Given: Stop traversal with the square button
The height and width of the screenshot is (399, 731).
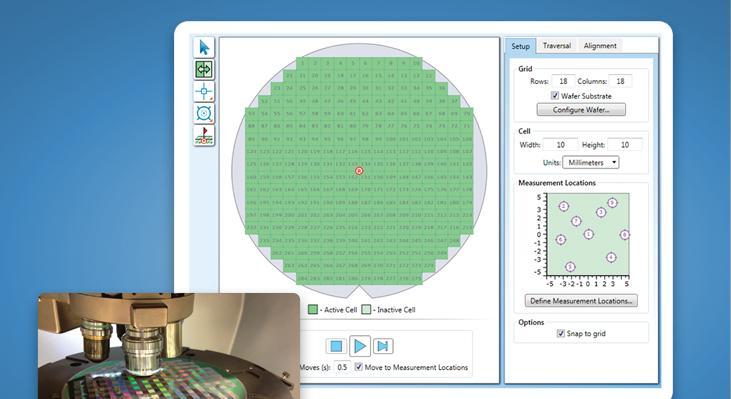Looking at the screenshot, I should (336, 346).
